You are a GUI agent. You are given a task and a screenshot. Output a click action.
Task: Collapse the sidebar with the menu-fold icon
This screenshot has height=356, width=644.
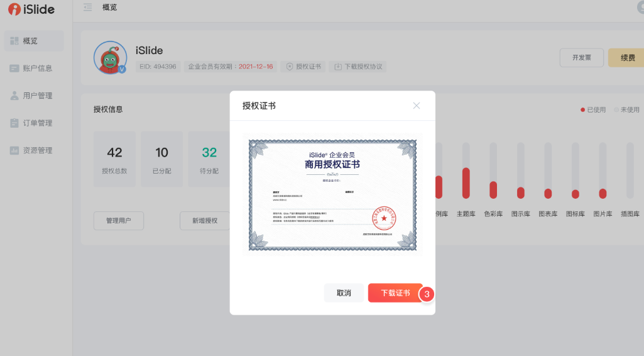click(87, 8)
